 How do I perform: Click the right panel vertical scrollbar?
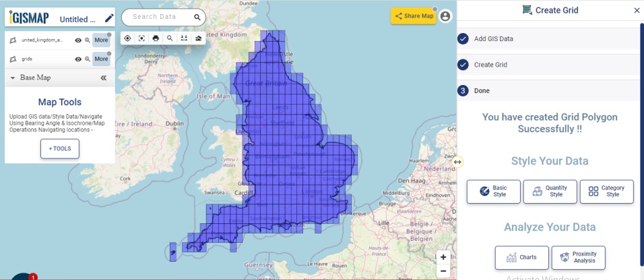[641, 144]
